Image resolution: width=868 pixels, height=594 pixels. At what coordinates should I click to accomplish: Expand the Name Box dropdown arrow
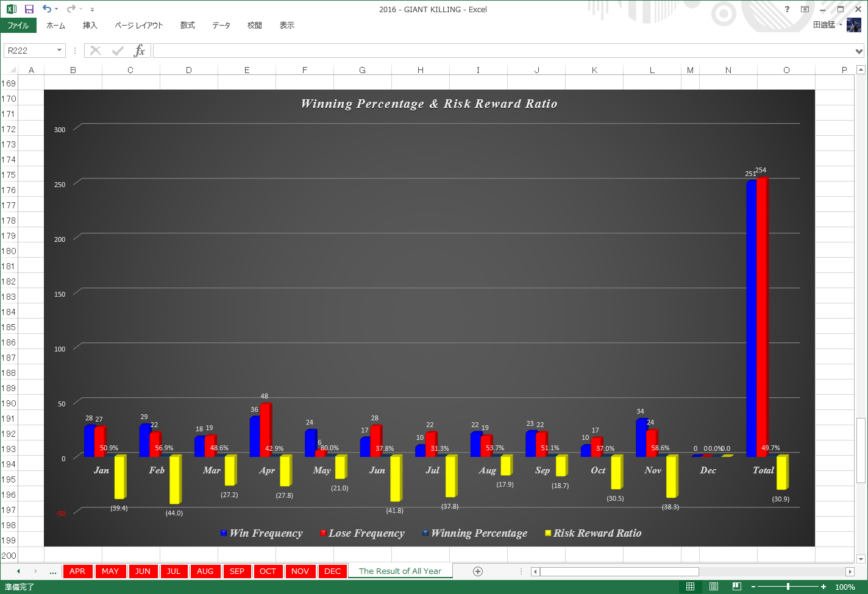coord(59,51)
